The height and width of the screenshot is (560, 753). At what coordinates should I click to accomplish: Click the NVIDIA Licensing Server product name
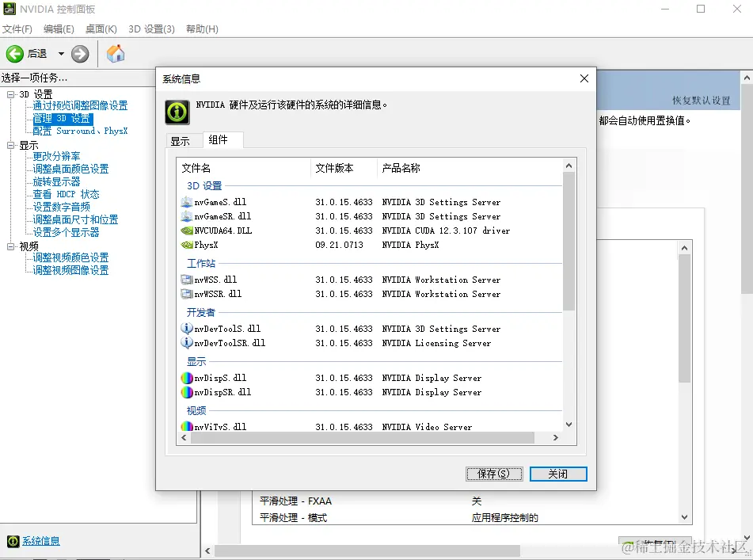436,343
